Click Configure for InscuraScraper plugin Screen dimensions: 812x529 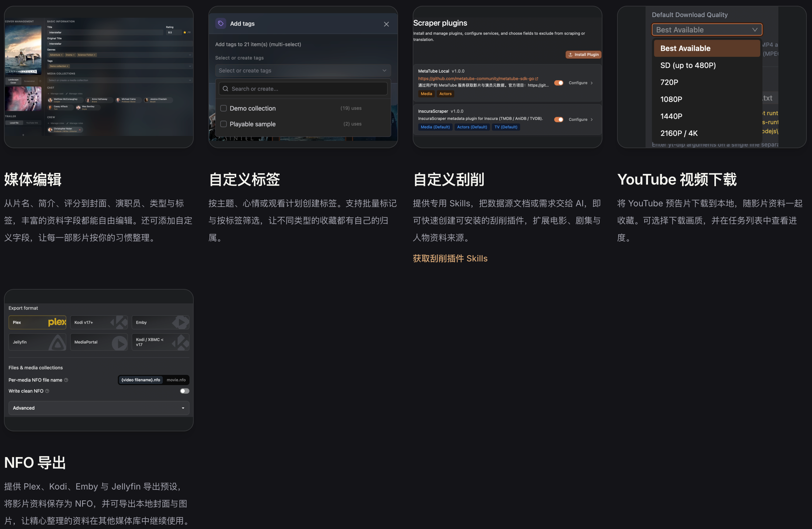pos(581,119)
